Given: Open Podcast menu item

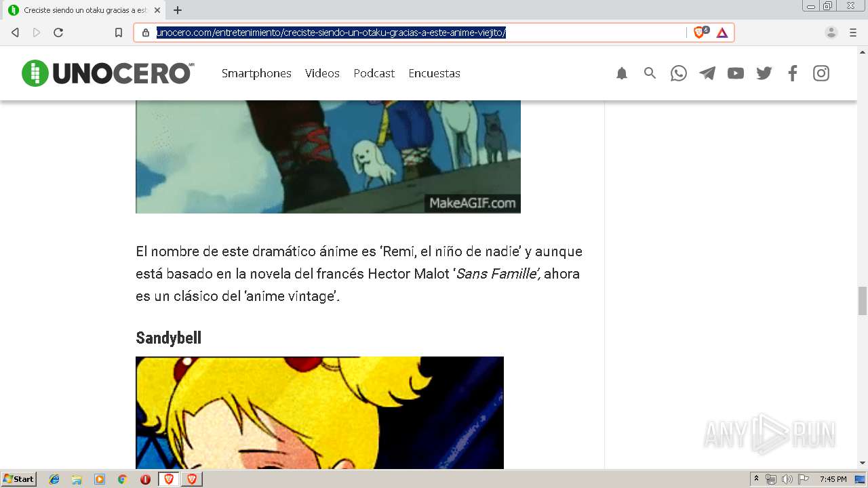Looking at the screenshot, I should 374,73.
